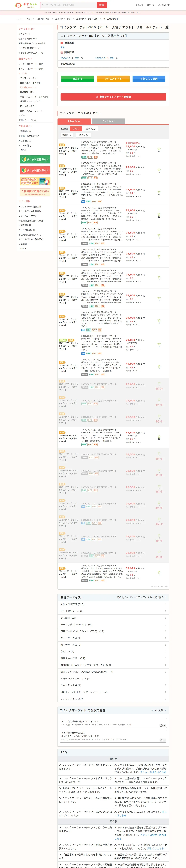Click もっと見る in the reviews section
Screen dimensions: 186x868
pos(159,710)
